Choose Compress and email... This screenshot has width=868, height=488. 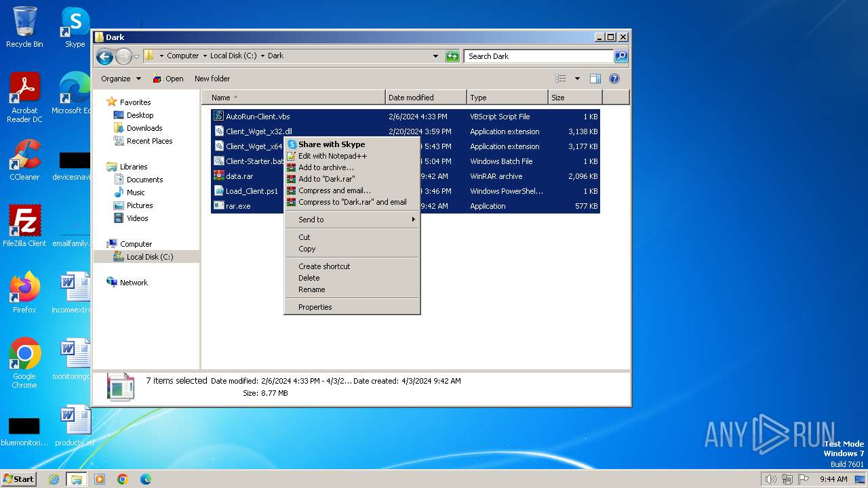pos(352,190)
